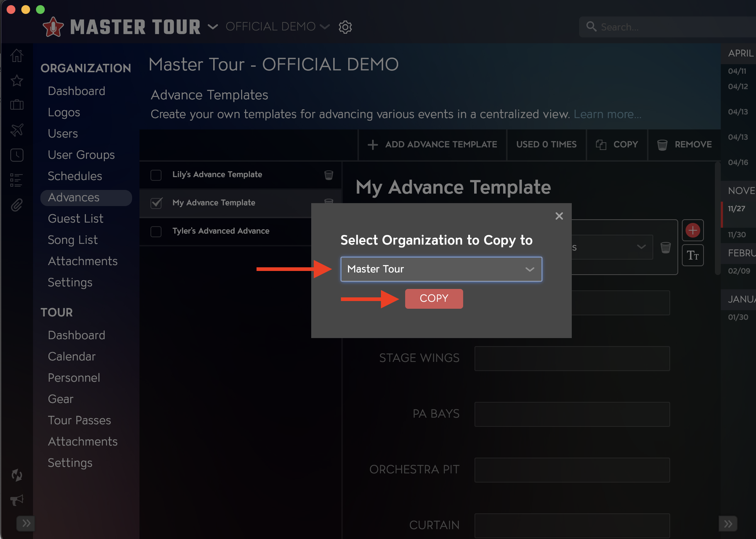Open Settings under ORGANIZATION
This screenshot has width=756, height=539.
pyautogui.click(x=70, y=282)
